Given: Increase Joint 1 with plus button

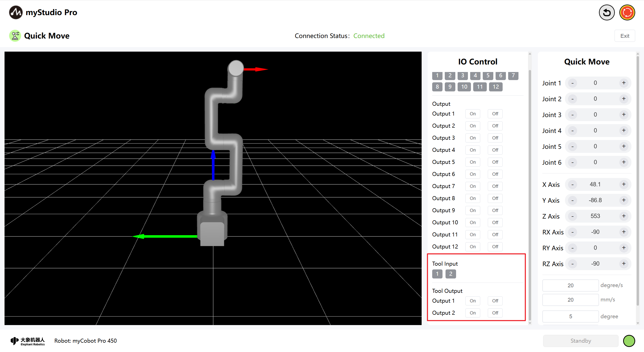Looking at the screenshot, I should coord(624,83).
